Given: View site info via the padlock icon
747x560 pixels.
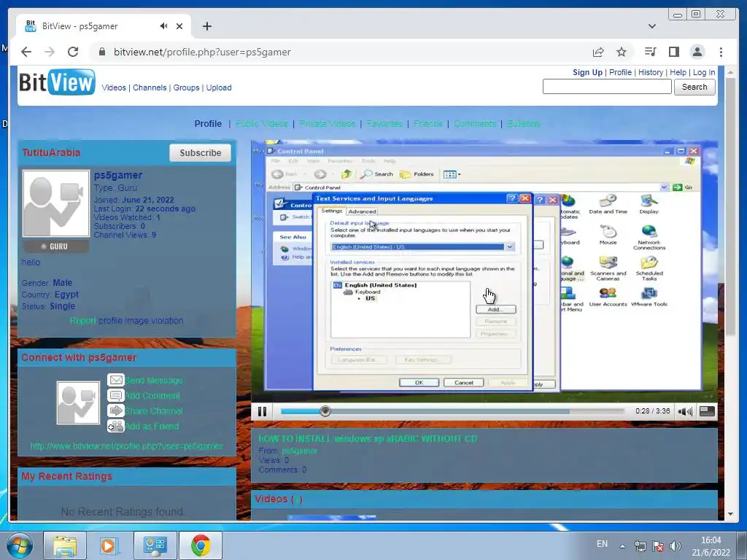Looking at the screenshot, I should point(102,52).
